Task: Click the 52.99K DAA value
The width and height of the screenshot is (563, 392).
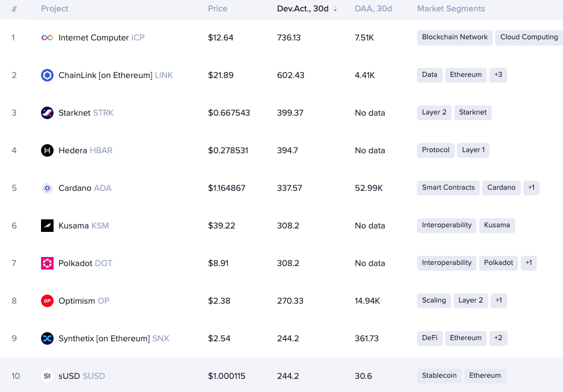Action: click(x=369, y=188)
